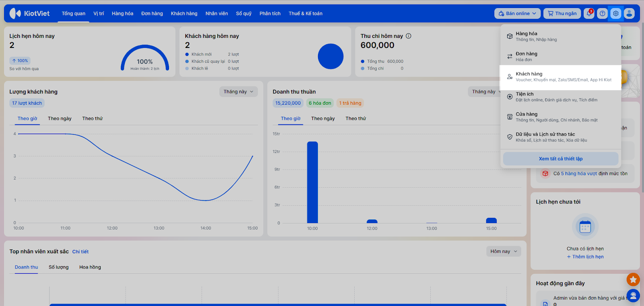This screenshot has height=306, width=644.
Task: Click the blue customer pie chart
Action: (x=330, y=56)
